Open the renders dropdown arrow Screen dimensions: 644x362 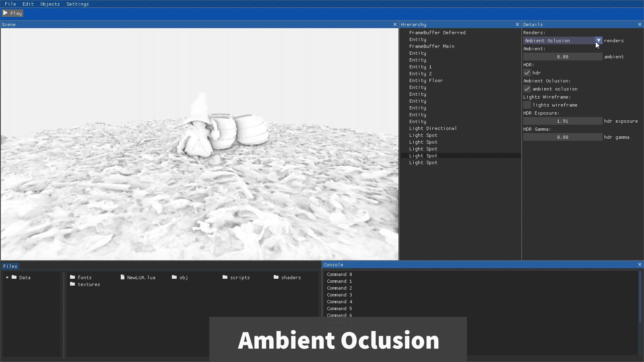pos(599,41)
